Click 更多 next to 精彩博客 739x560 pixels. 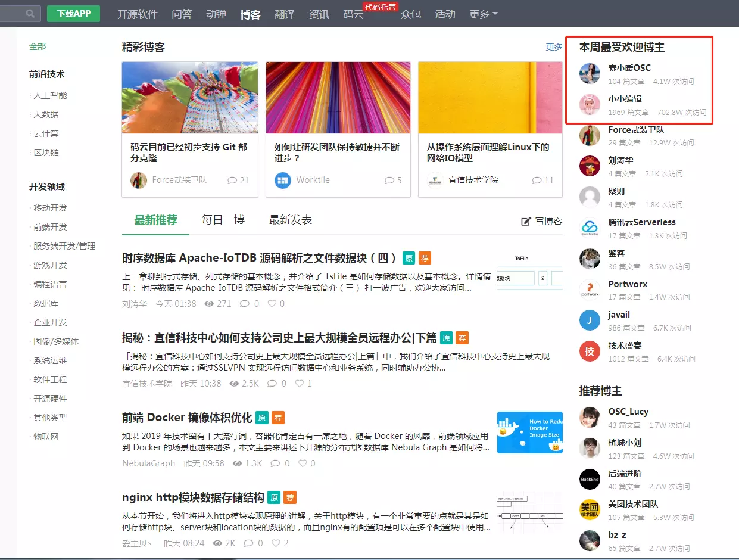[x=554, y=47]
